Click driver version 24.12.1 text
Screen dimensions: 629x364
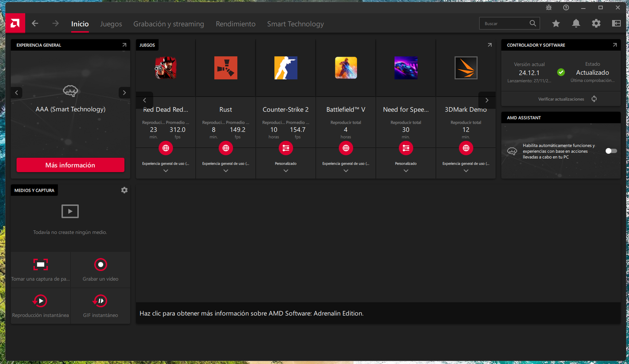pos(529,73)
